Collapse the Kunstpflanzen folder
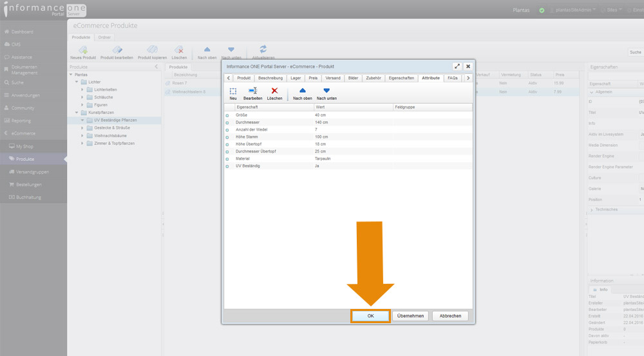This screenshot has height=356, width=644. (x=77, y=113)
